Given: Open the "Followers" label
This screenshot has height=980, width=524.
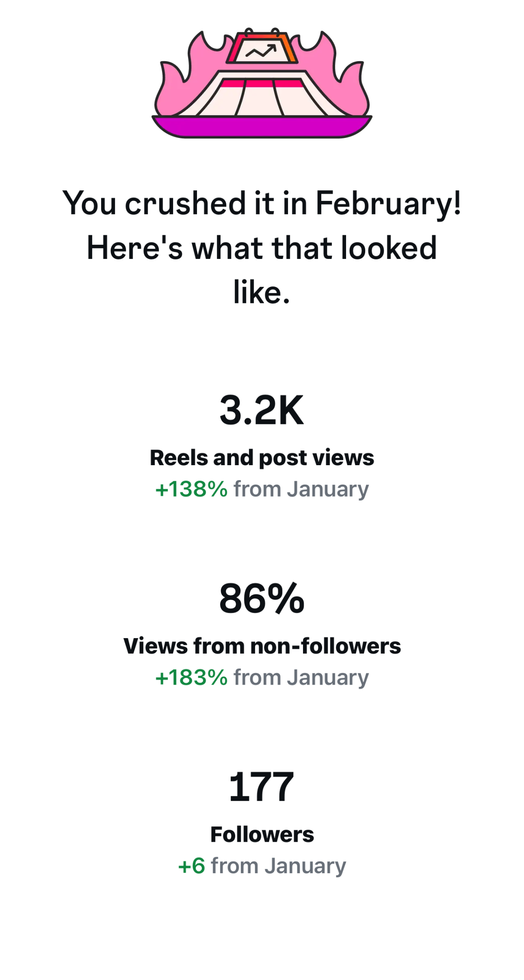Looking at the screenshot, I should [x=262, y=834].
